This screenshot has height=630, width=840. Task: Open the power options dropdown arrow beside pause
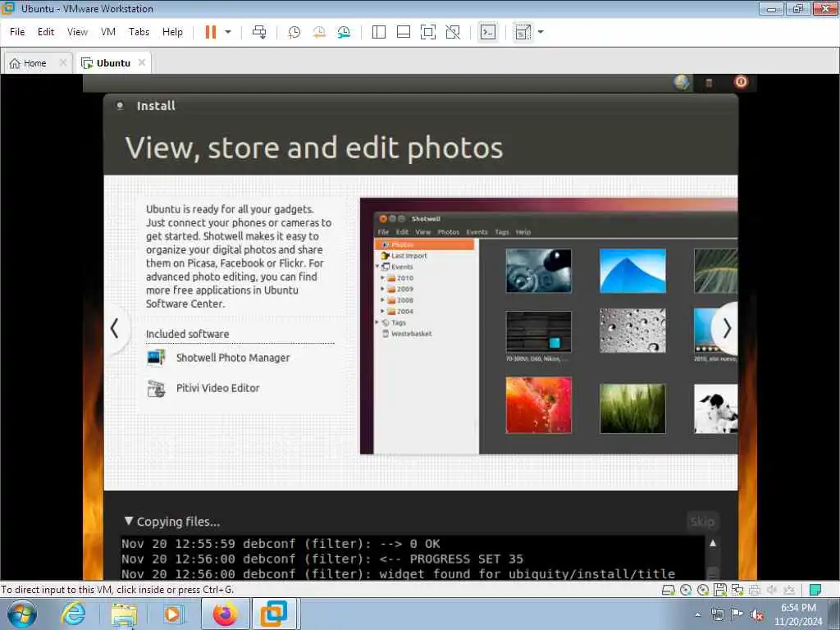[x=228, y=32]
